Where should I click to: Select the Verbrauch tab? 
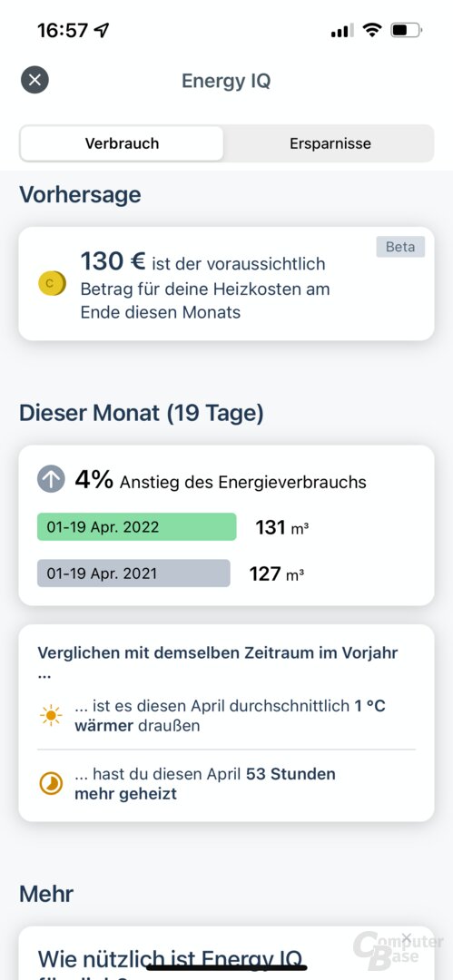122,143
